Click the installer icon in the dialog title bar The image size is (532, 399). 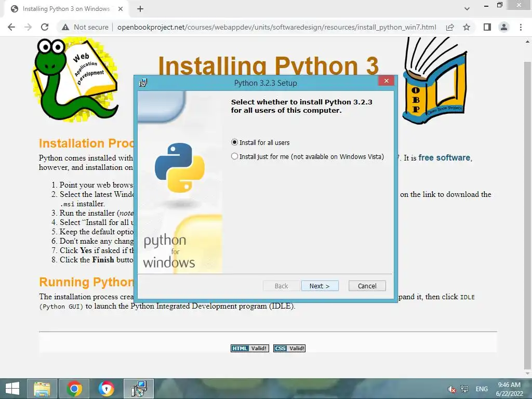(x=143, y=83)
